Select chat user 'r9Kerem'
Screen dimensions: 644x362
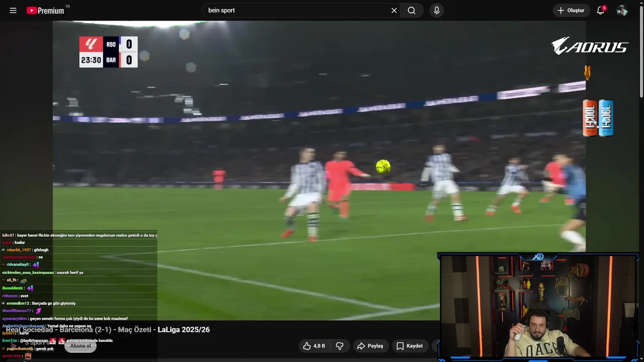click(x=10, y=296)
